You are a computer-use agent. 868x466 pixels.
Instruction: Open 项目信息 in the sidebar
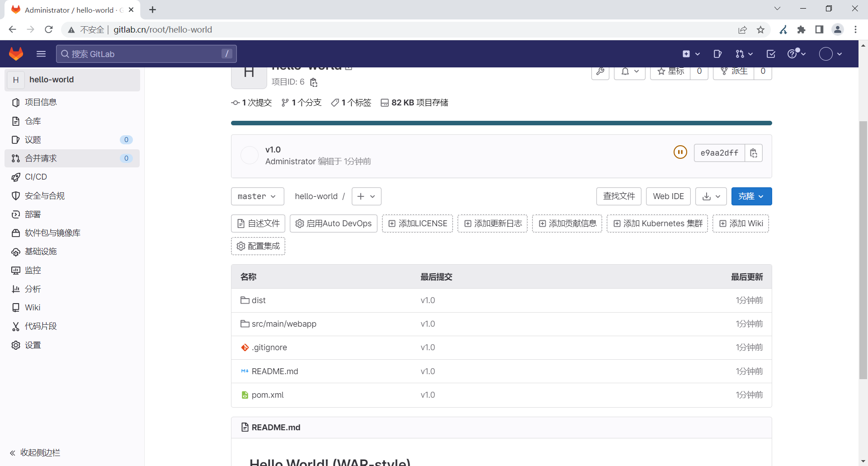pyautogui.click(x=72, y=102)
